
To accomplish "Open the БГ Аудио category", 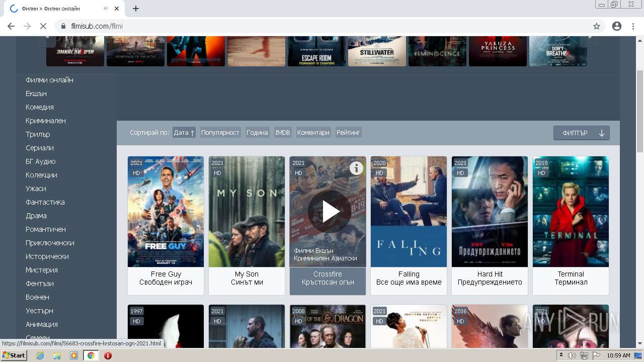I will click(x=41, y=161).
